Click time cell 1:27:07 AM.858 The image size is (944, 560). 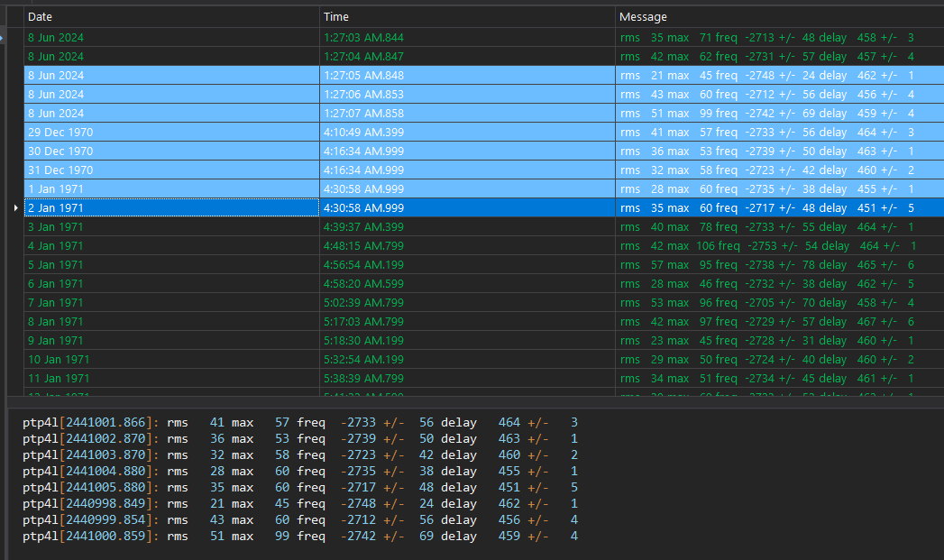467,114
